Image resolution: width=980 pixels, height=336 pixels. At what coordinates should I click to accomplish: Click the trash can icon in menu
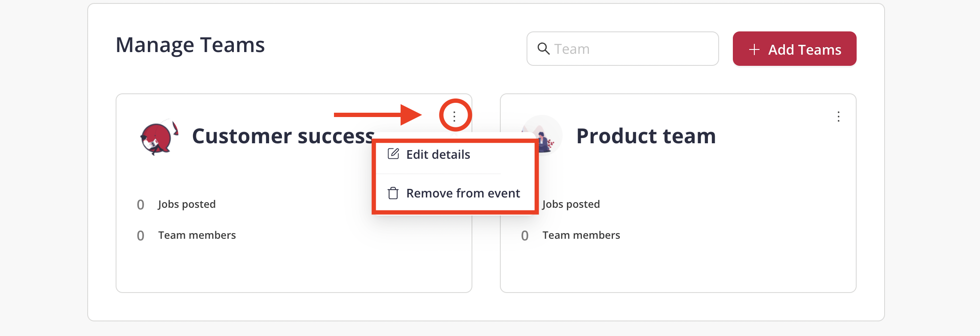point(393,193)
